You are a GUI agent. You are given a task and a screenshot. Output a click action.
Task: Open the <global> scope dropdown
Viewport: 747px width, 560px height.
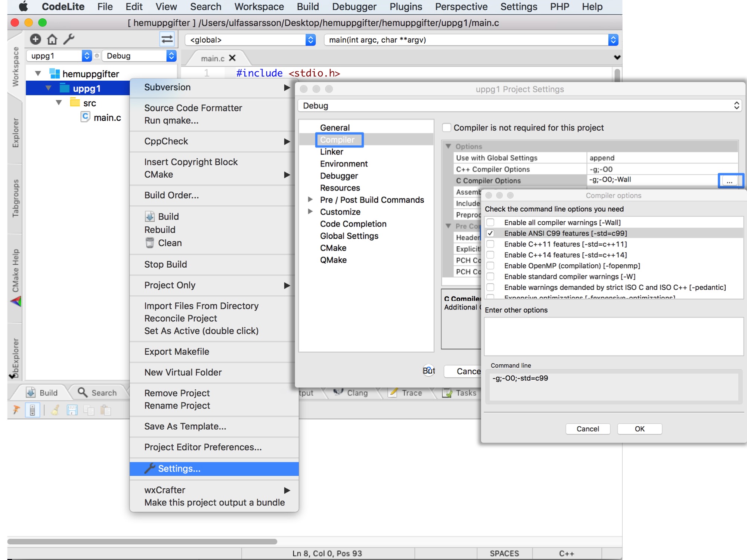click(x=250, y=40)
